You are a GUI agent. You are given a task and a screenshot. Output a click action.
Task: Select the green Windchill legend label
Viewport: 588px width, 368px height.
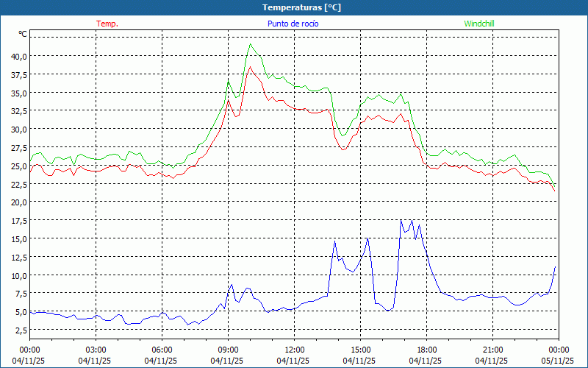click(479, 24)
